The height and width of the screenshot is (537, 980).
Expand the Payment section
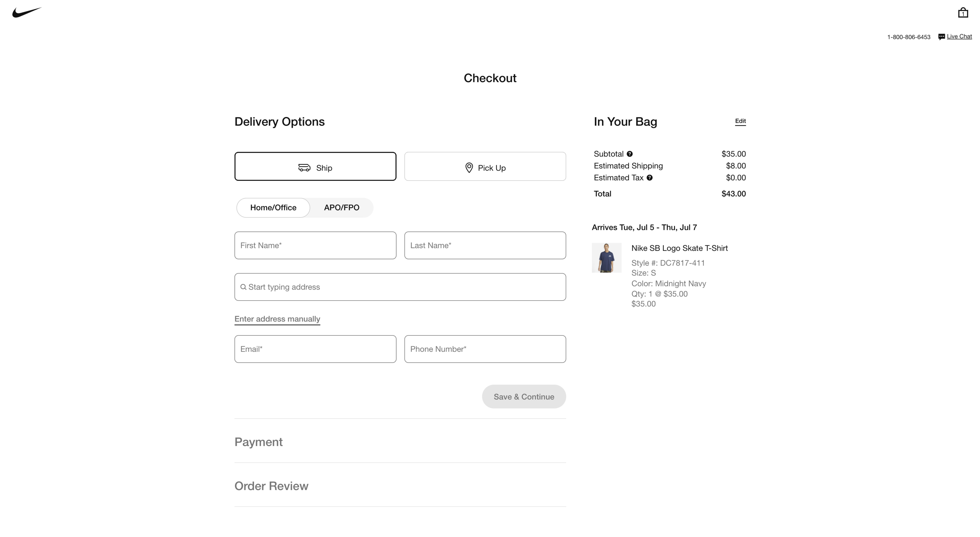259,441
